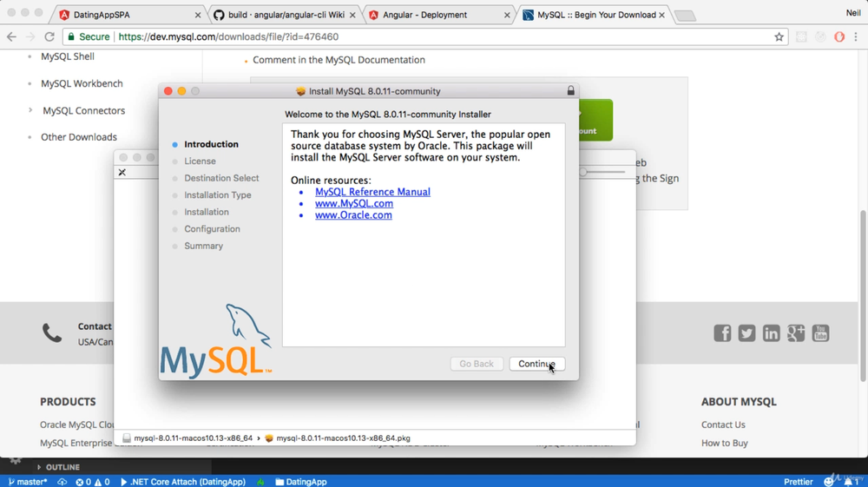
Task: Switch to the angular-cli Wiki tab
Action: pos(285,15)
